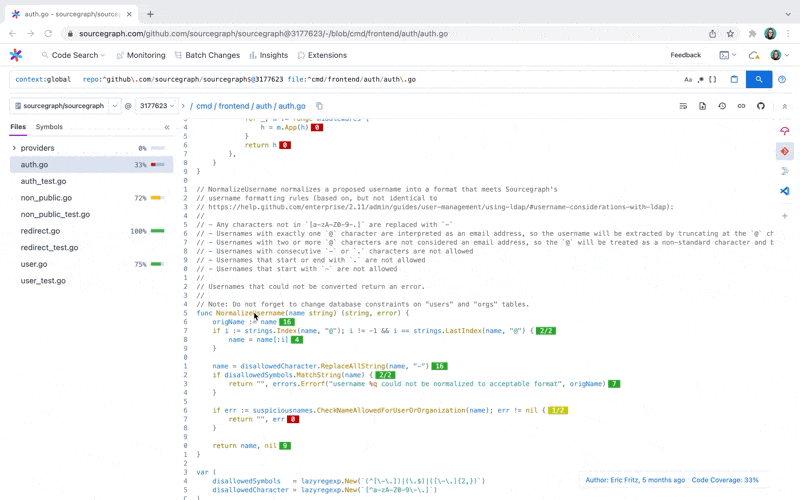Open redirect.go file
This screenshot has height=500, width=800.
pos(40,231)
